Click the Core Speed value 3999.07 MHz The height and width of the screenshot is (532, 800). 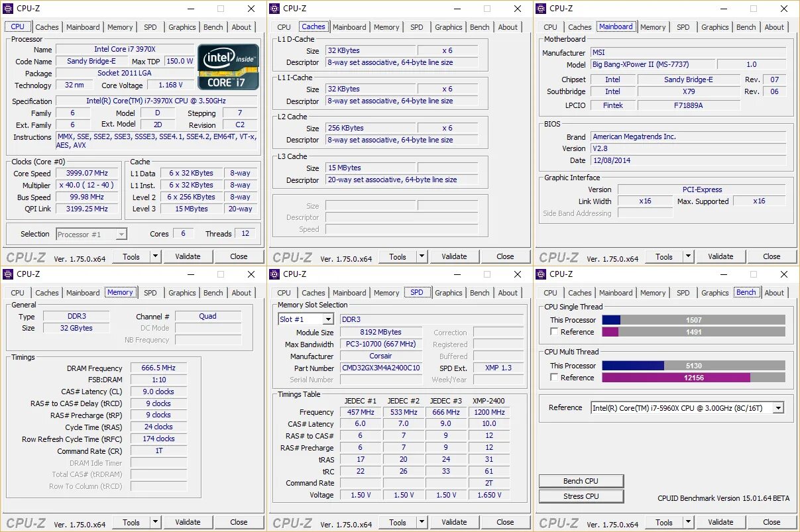87,174
